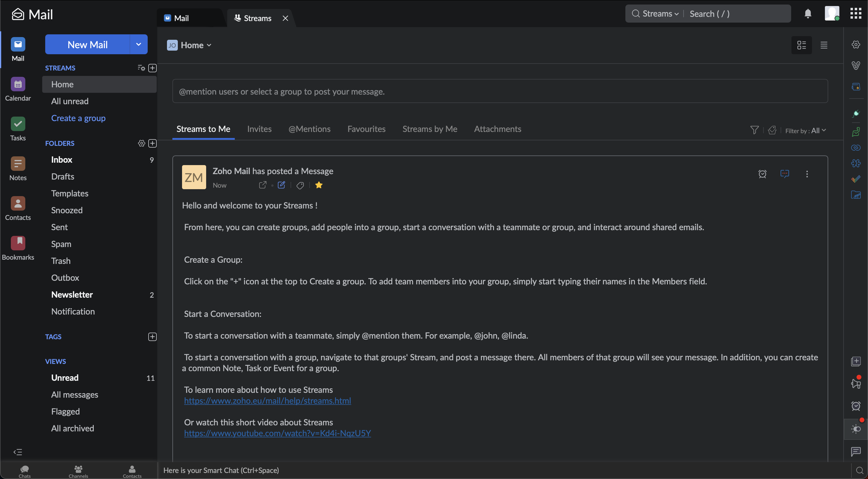Viewport: 868px width, 479px height.
Task: Open the zoho.eu streams help link
Action: 267,400
